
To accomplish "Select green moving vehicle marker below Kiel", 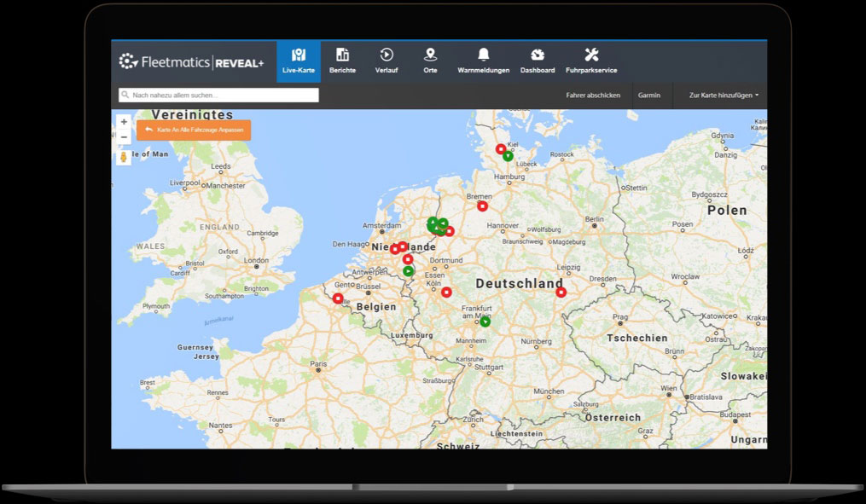I will pyautogui.click(x=509, y=157).
